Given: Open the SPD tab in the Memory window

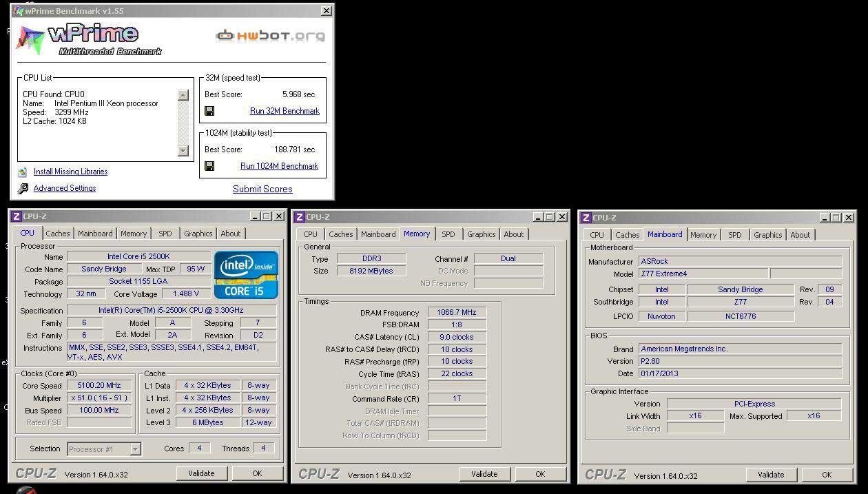Looking at the screenshot, I should pyautogui.click(x=448, y=234).
